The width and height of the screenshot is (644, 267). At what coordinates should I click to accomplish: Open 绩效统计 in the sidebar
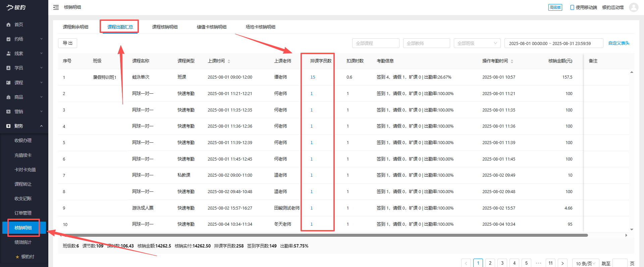[23, 242]
